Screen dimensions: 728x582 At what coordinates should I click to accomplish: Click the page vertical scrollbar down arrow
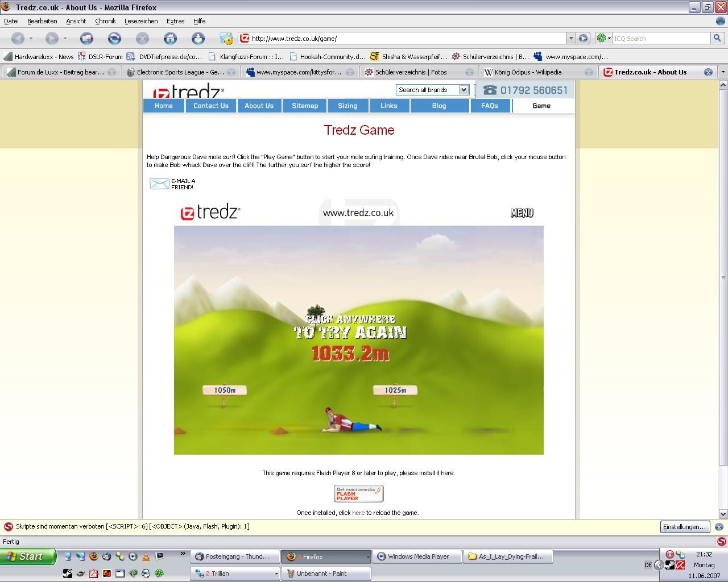[723, 514]
